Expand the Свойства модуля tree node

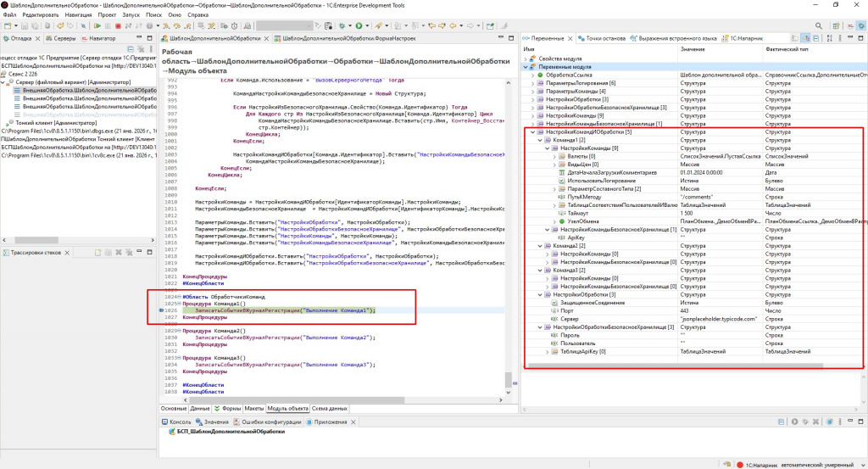[x=527, y=59]
